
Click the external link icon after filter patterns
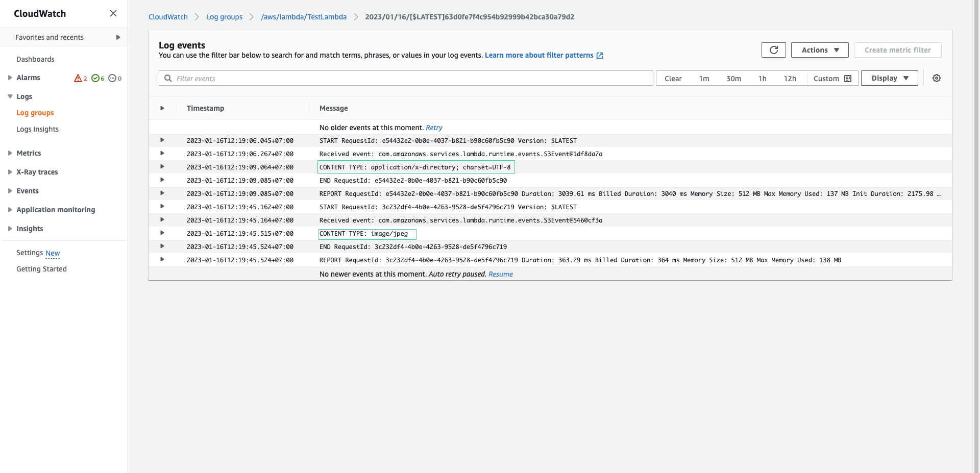click(x=600, y=55)
